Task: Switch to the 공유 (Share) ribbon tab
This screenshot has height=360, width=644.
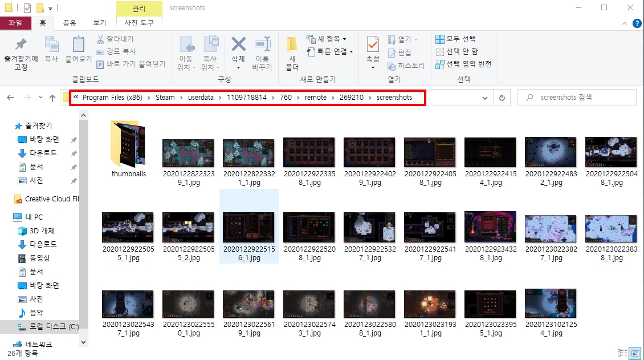Action: [70, 23]
